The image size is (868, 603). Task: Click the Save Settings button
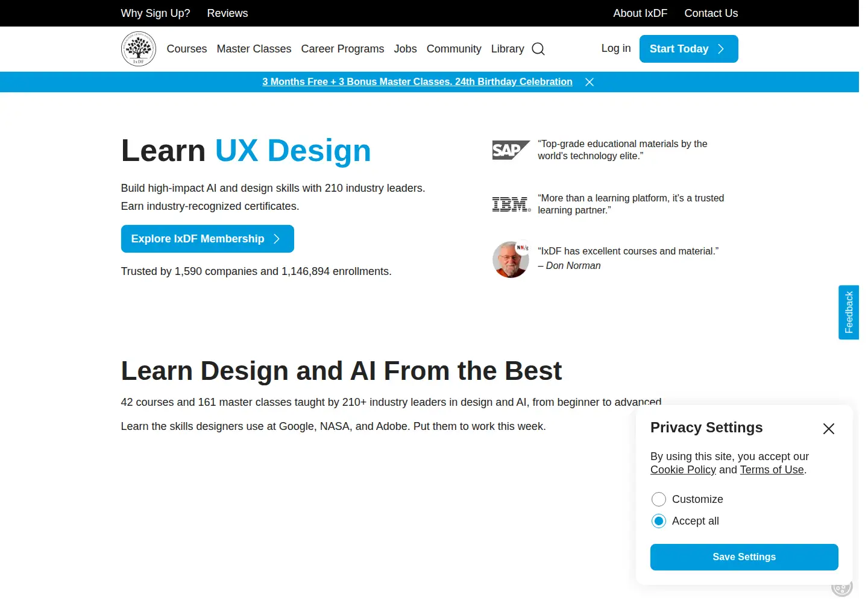point(744,557)
